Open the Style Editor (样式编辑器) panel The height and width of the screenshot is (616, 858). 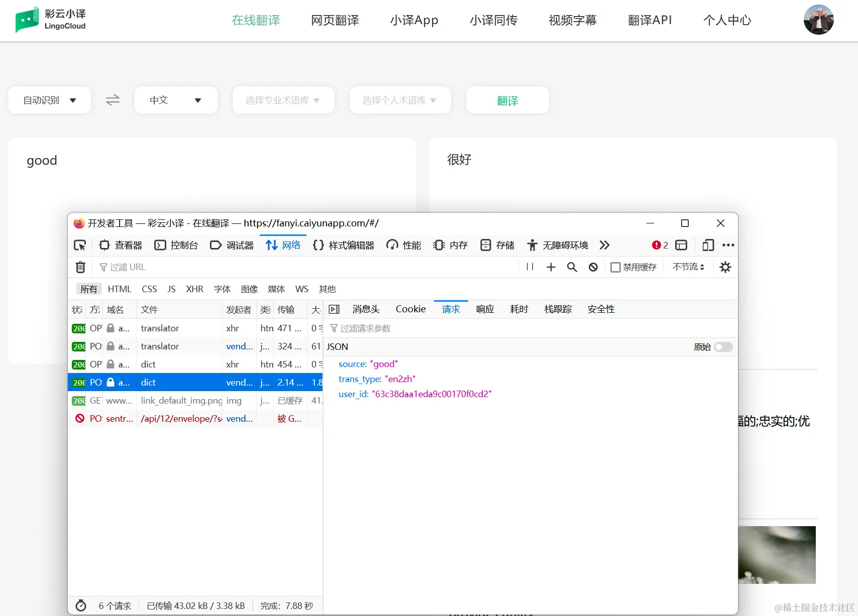[344, 245]
